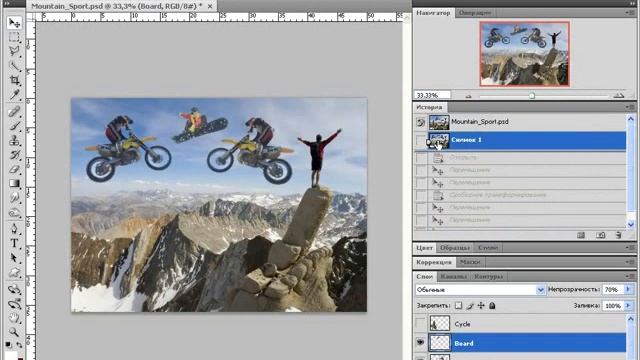Open the Layers panel menu
The width and height of the screenshot is (640, 360).
pos(629,277)
